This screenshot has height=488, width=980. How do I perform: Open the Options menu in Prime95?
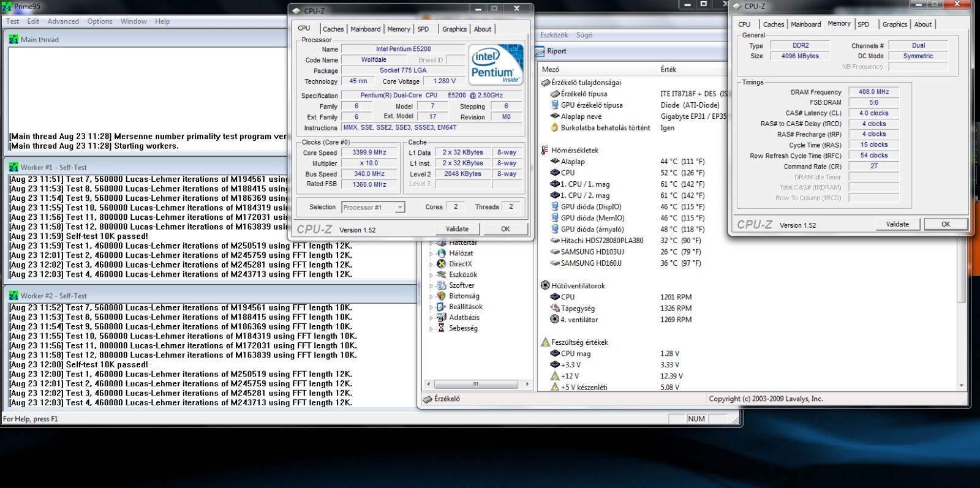click(100, 21)
